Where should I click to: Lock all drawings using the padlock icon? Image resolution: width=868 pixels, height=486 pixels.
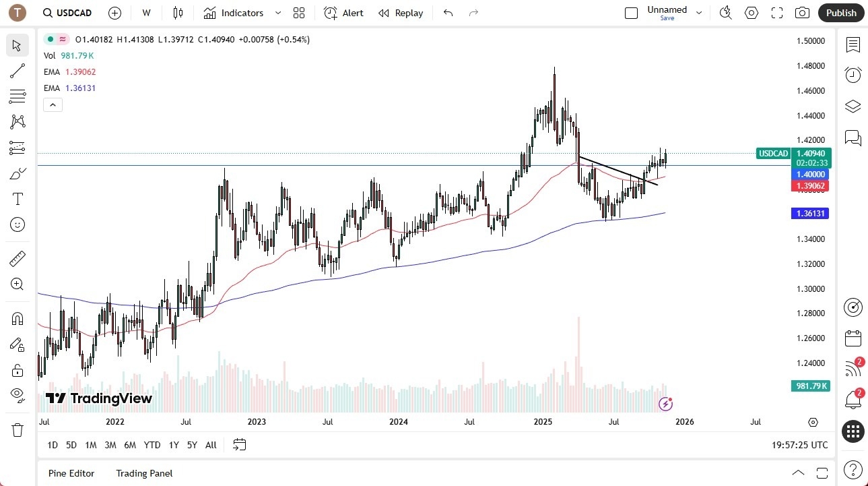point(18,369)
